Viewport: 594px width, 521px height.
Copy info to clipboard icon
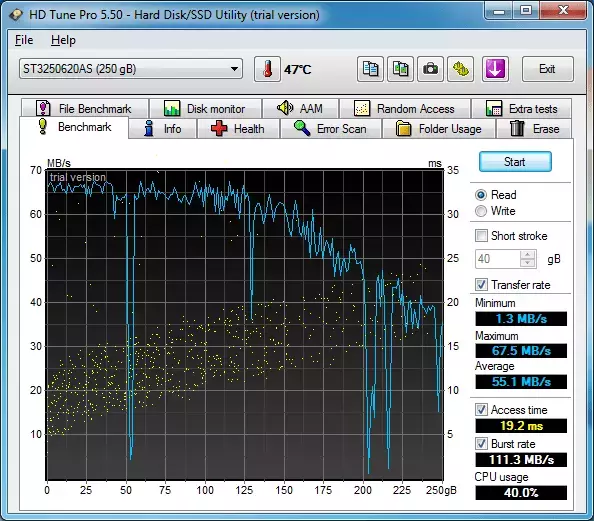(370, 69)
